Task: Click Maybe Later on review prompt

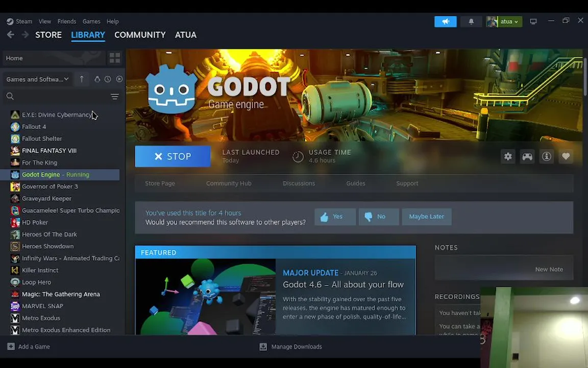Action: point(427,217)
